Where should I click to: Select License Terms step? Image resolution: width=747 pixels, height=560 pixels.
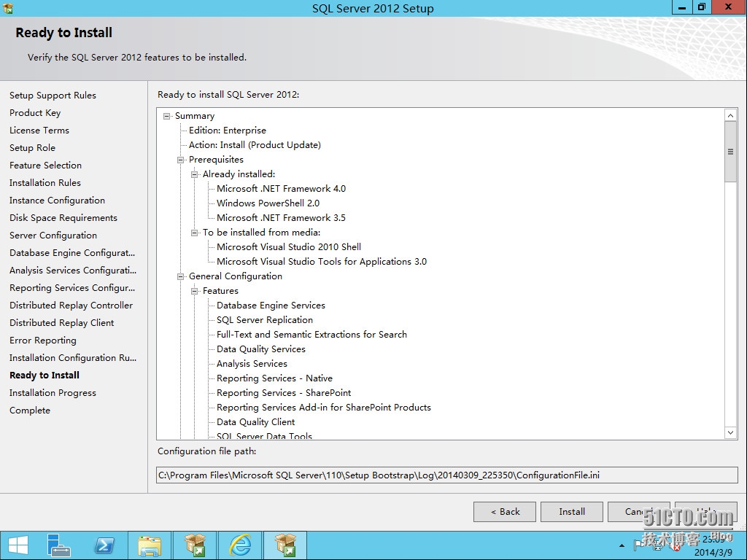pos(39,131)
